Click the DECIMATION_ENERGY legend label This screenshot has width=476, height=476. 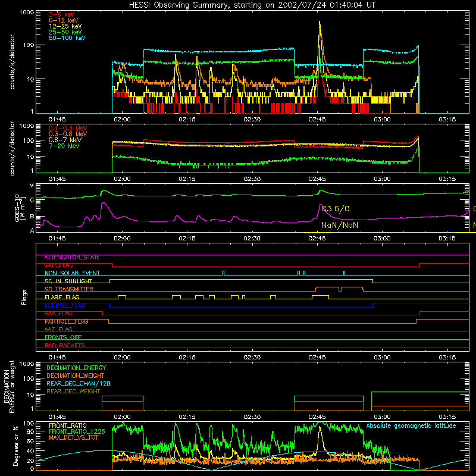(76, 368)
